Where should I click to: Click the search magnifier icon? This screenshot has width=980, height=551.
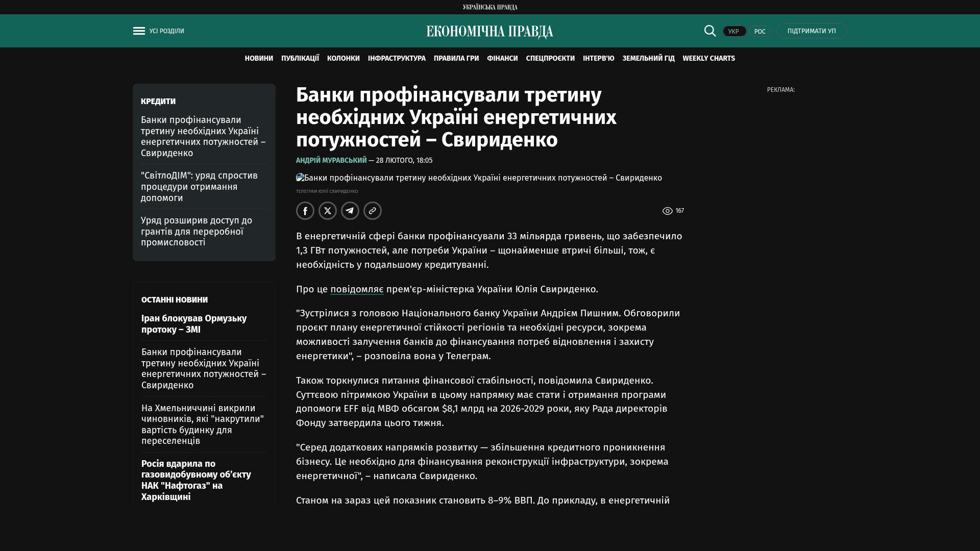710,31
